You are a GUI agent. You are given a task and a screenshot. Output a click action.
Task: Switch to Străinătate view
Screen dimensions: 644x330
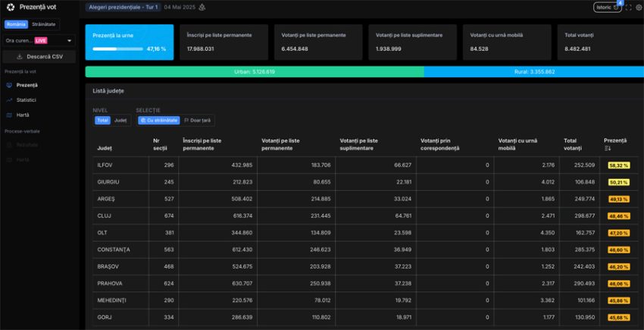click(43, 24)
